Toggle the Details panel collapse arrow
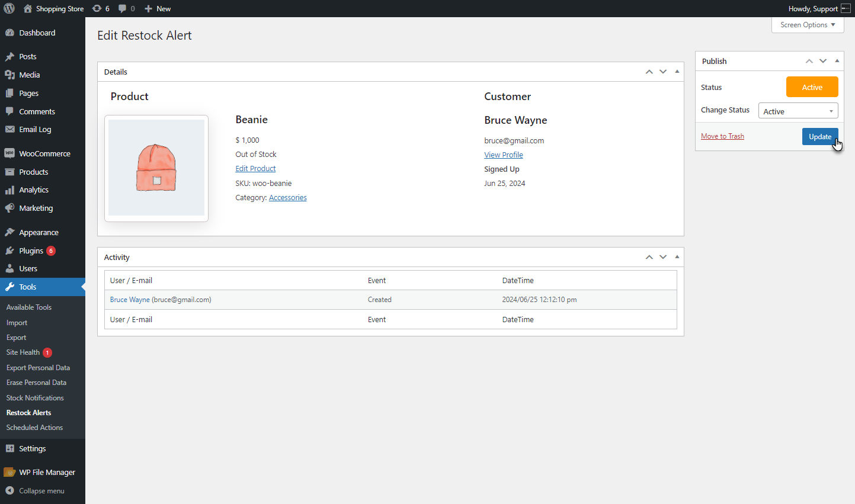 click(677, 72)
